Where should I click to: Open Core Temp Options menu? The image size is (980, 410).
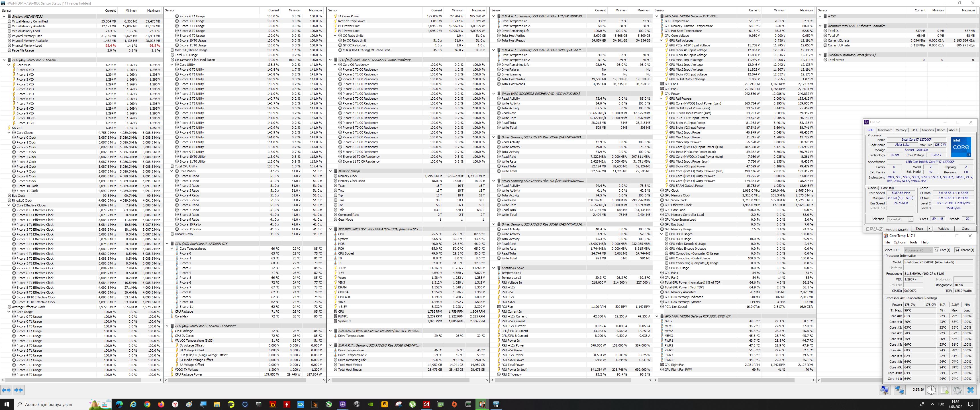pyautogui.click(x=900, y=242)
